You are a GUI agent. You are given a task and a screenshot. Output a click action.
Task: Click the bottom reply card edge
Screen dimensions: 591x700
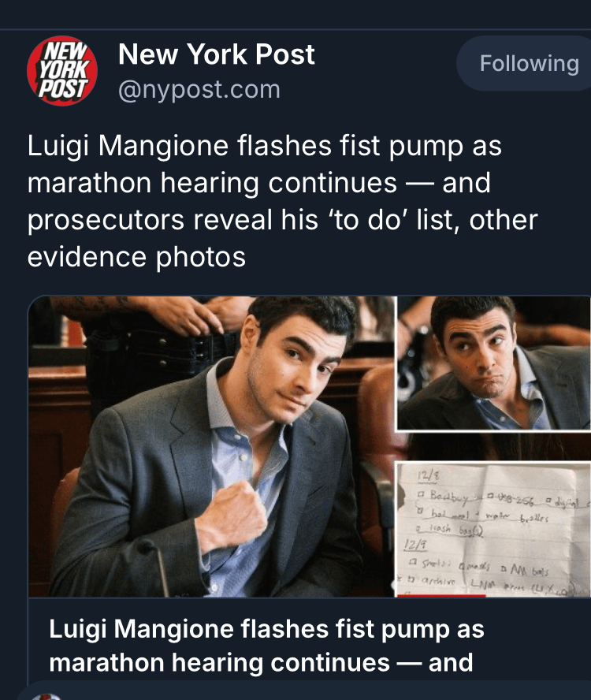pyautogui.click(x=303, y=691)
